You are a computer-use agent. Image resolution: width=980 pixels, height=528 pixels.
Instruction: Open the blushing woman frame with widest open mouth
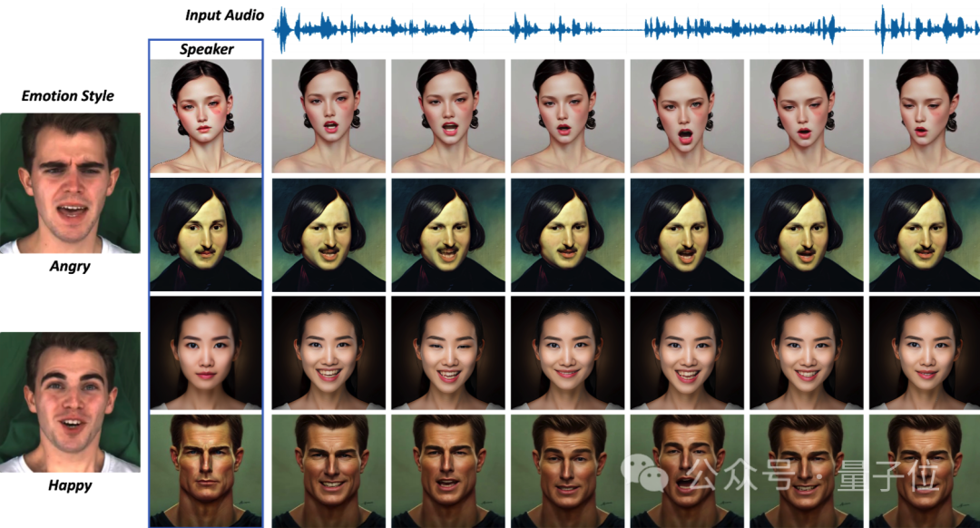(x=687, y=116)
